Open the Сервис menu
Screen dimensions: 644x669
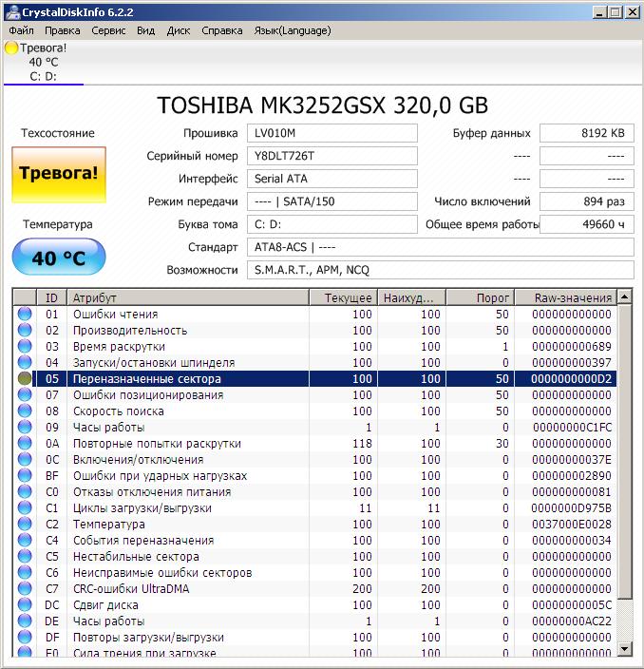(x=108, y=30)
